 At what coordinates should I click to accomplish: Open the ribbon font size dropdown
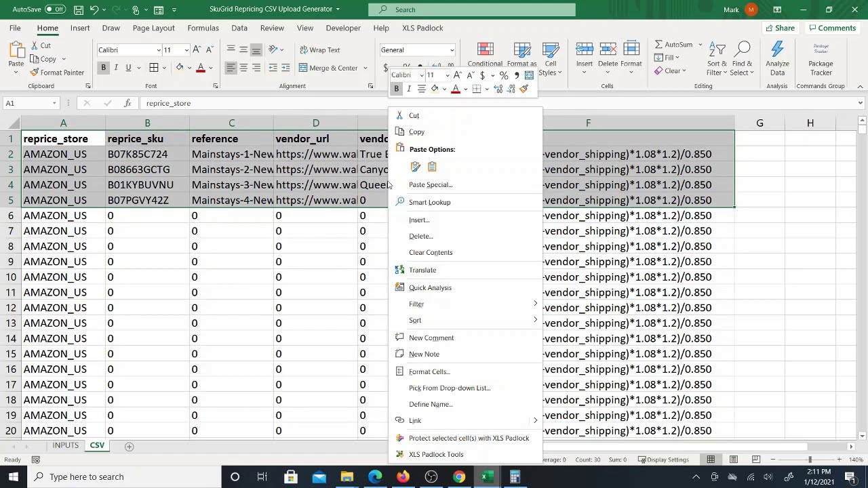pyautogui.click(x=186, y=50)
